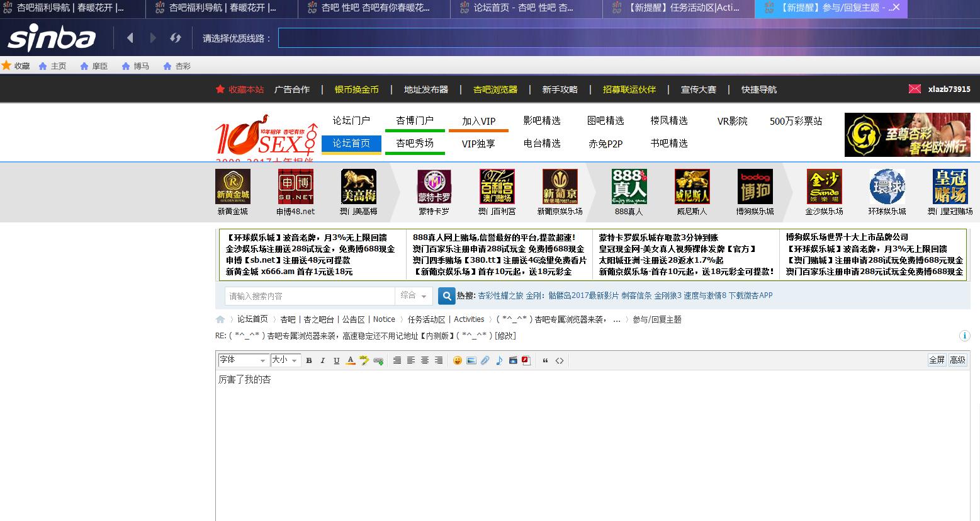The height and width of the screenshot is (521, 980).
Task: Click into the reply text area
Action: tap(592, 445)
